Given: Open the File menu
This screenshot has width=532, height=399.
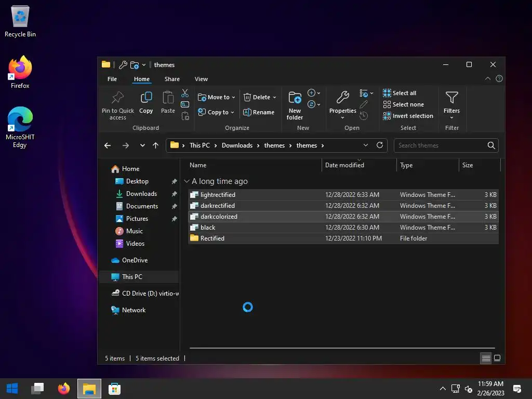Looking at the screenshot, I should [x=112, y=79].
